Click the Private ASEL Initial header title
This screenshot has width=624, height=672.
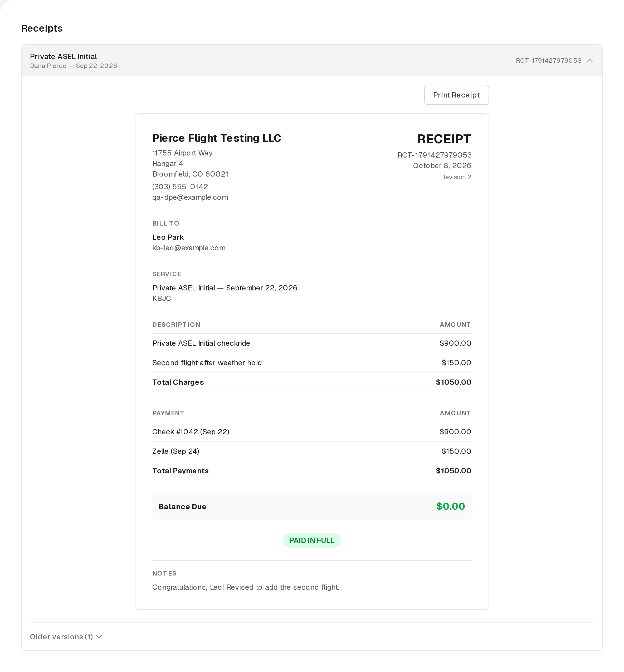[x=64, y=56]
